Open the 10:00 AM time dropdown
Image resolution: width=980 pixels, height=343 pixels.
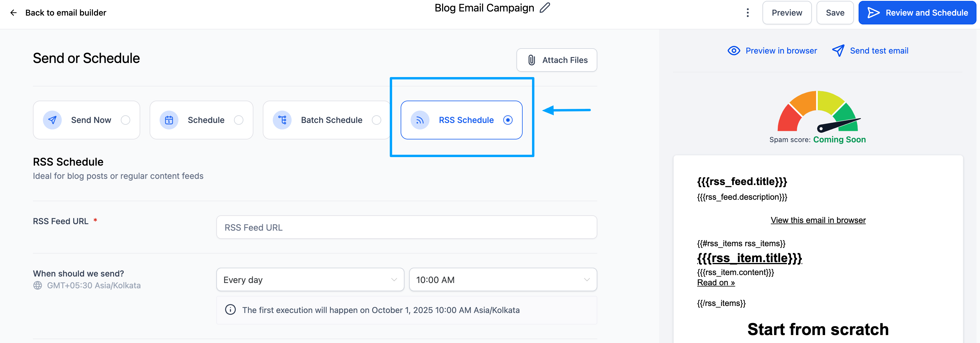click(x=503, y=280)
